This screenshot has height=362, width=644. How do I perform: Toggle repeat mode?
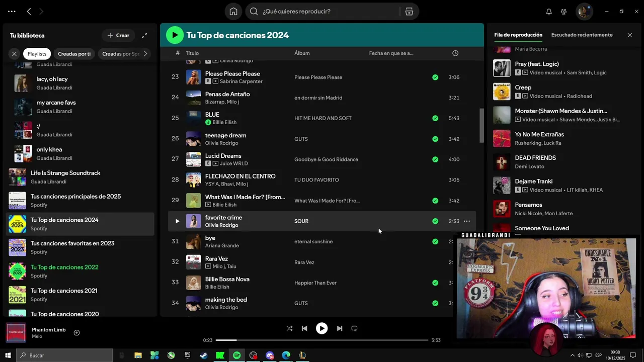point(354,328)
